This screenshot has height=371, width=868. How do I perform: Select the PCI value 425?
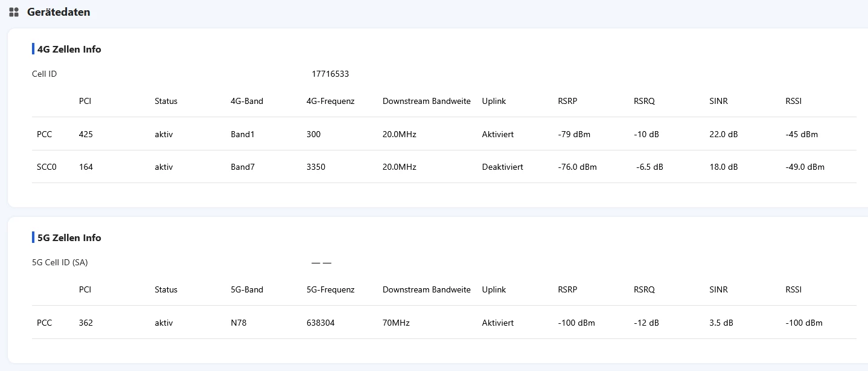click(x=86, y=135)
